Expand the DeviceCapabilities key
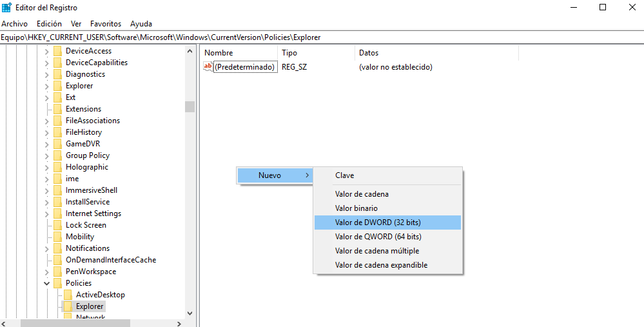Screen dimensions: 644x327 tap(47, 63)
